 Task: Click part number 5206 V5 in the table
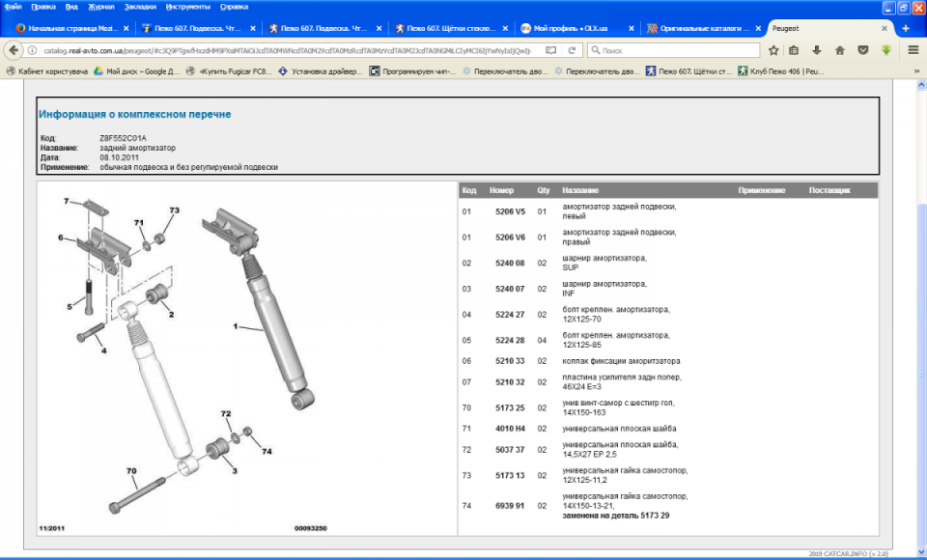click(x=510, y=210)
